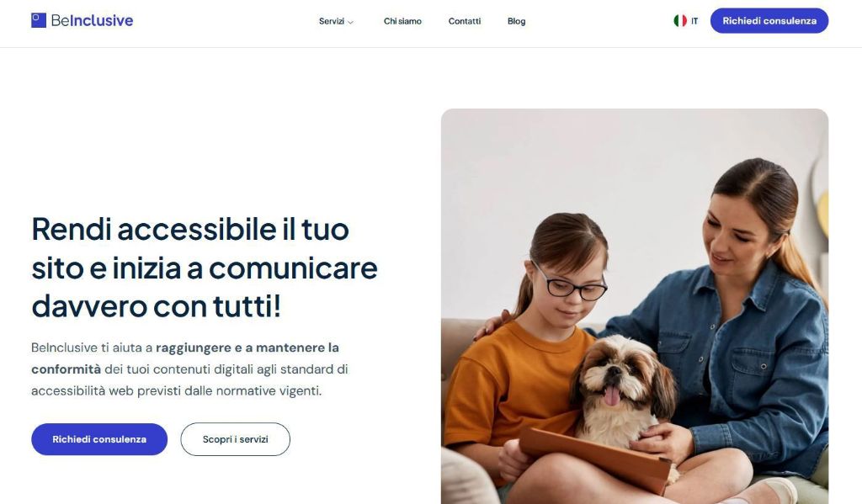862x504 pixels.
Task: Click the Italian flag icon
Action: coord(680,21)
